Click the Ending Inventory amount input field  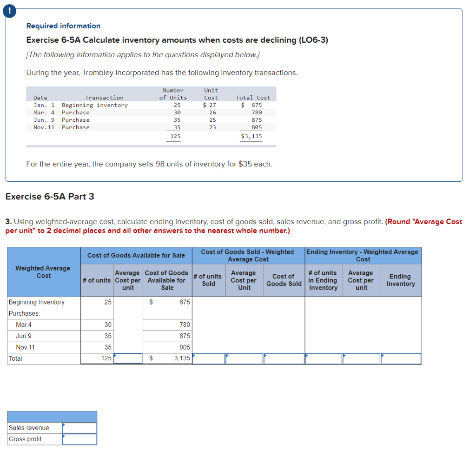[x=401, y=358]
